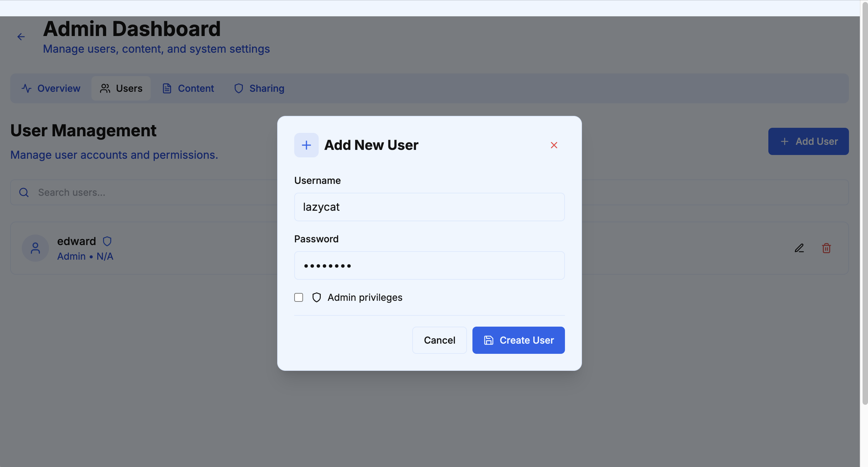Enable the Admin privileges checkbox

299,297
